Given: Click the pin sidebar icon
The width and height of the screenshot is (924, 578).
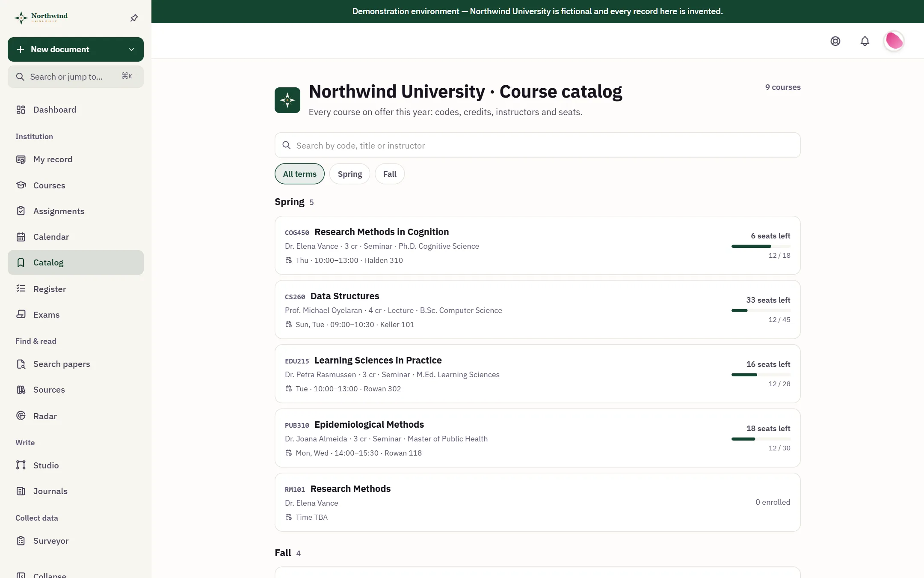Looking at the screenshot, I should [x=134, y=18].
